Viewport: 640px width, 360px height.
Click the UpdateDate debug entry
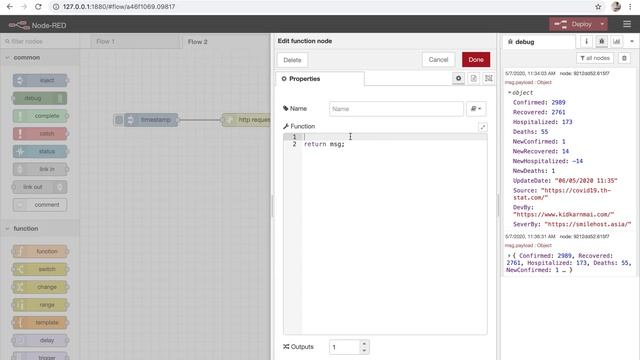point(565,180)
